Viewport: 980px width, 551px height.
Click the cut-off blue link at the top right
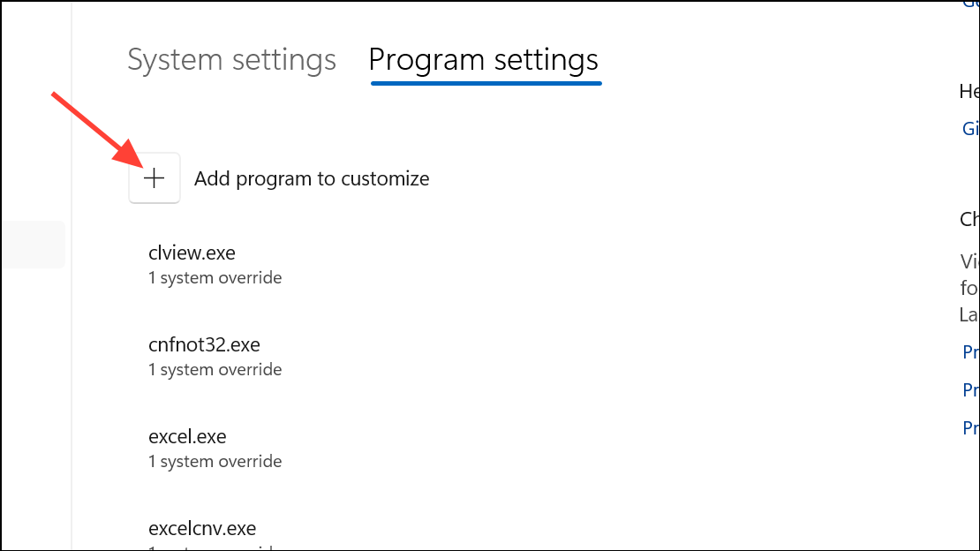click(970, 4)
